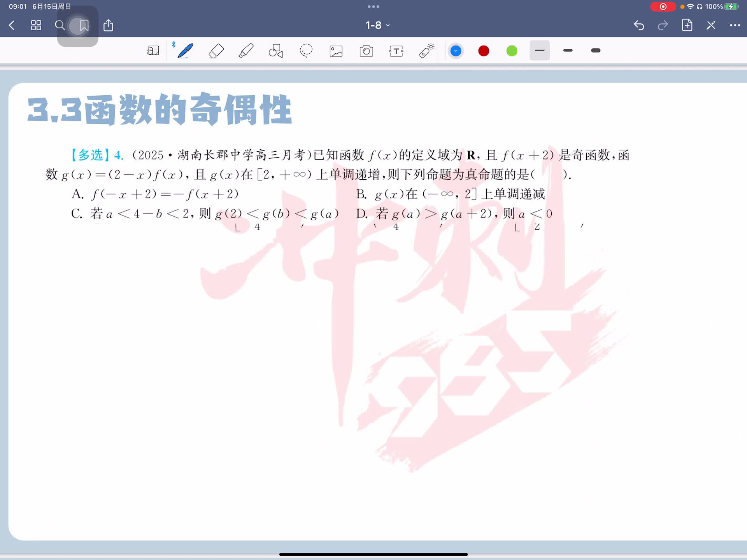This screenshot has height=560, width=747.
Task: Select the Highlighter tool
Action: (246, 51)
